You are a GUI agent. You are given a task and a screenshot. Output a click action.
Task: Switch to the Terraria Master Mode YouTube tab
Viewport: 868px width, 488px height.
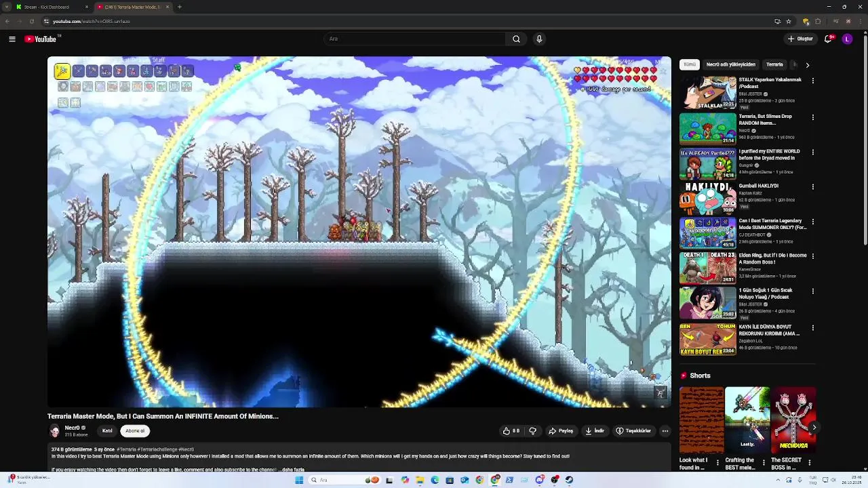[x=133, y=7]
